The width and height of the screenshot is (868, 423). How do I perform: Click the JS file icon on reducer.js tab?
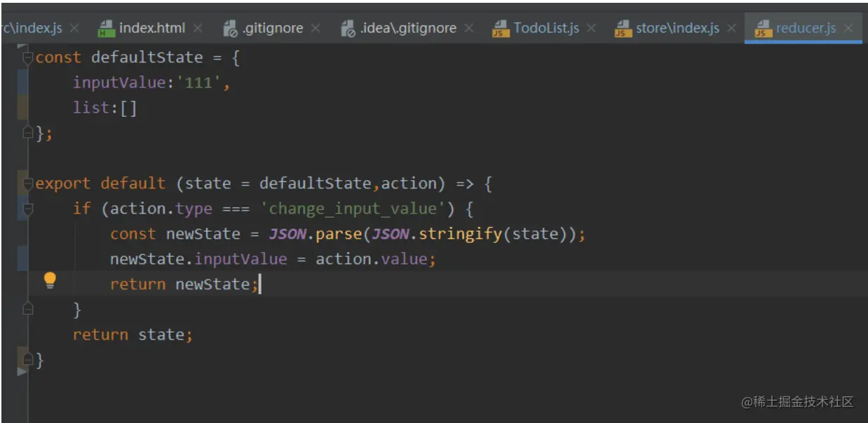coord(763,28)
